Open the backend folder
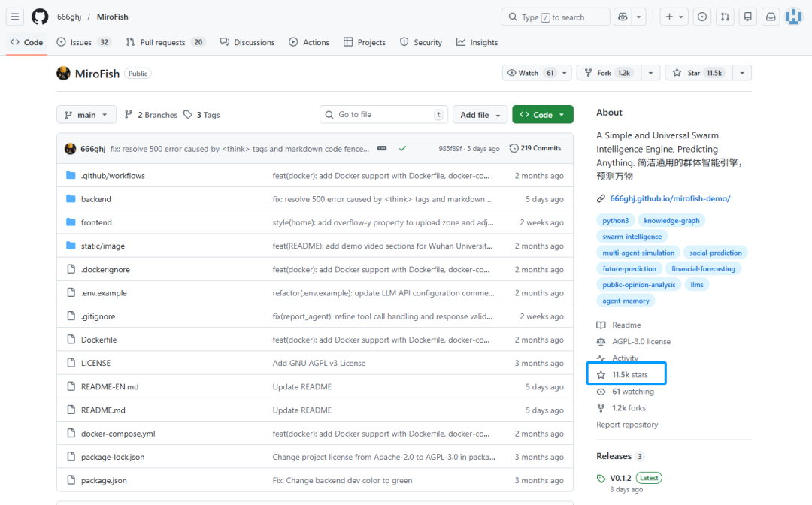This screenshot has width=812, height=505. (x=95, y=199)
